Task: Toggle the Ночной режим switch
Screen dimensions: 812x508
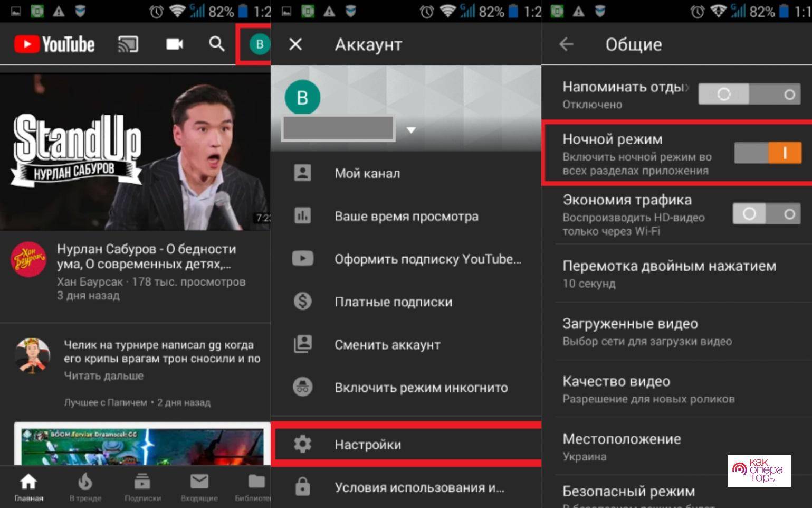Action: point(768,153)
